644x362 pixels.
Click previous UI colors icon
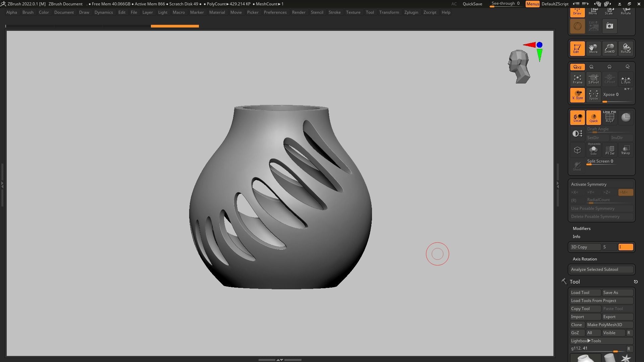(x=597, y=4)
